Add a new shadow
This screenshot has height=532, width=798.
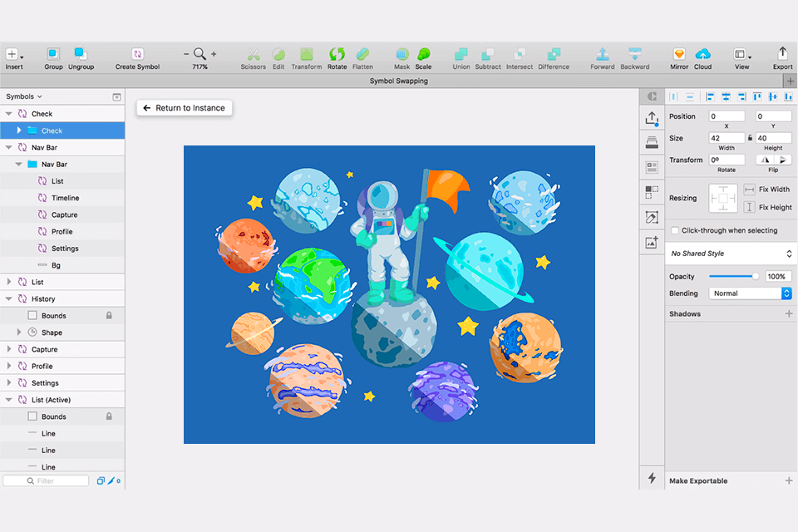[789, 313]
